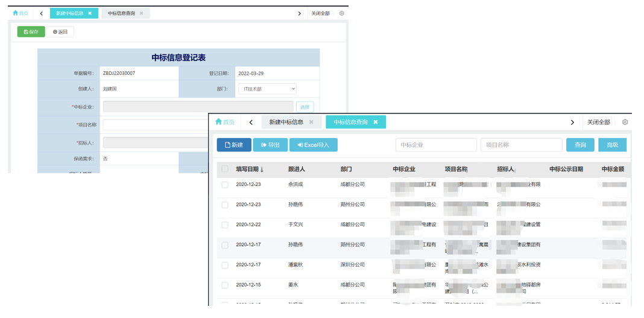The height and width of the screenshot is (318, 644).
Task: Click the 中标企业 search input field
Action: pyautogui.click(x=435, y=145)
